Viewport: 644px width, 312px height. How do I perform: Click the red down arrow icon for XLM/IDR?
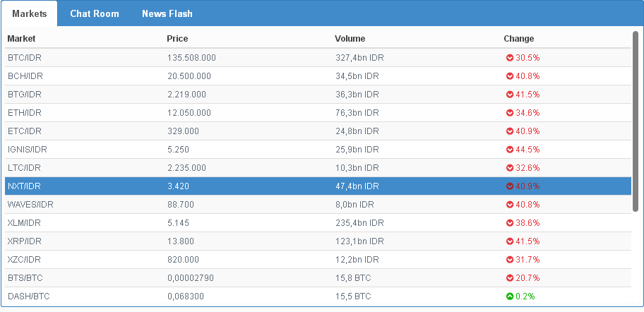[x=509, y=223]
